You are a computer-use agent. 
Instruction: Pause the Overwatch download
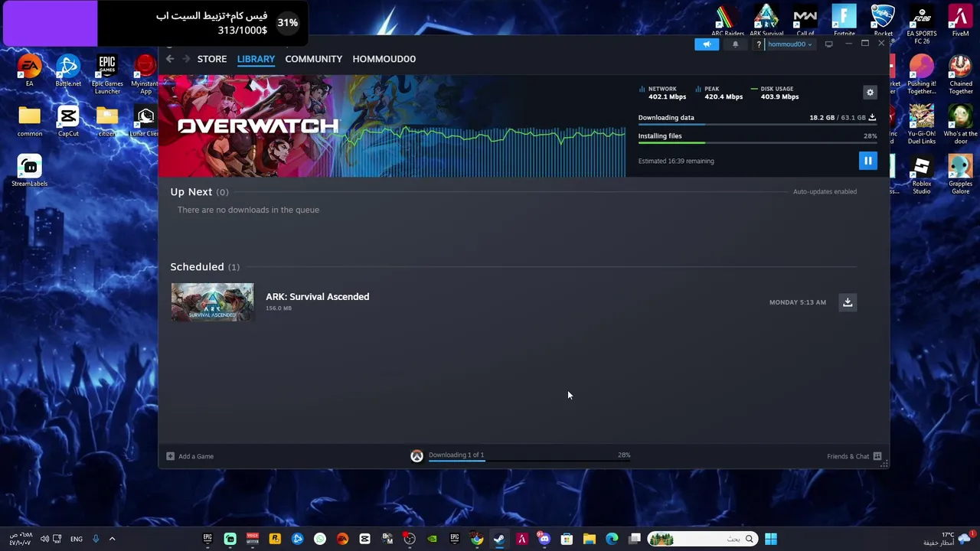(867, 161)
